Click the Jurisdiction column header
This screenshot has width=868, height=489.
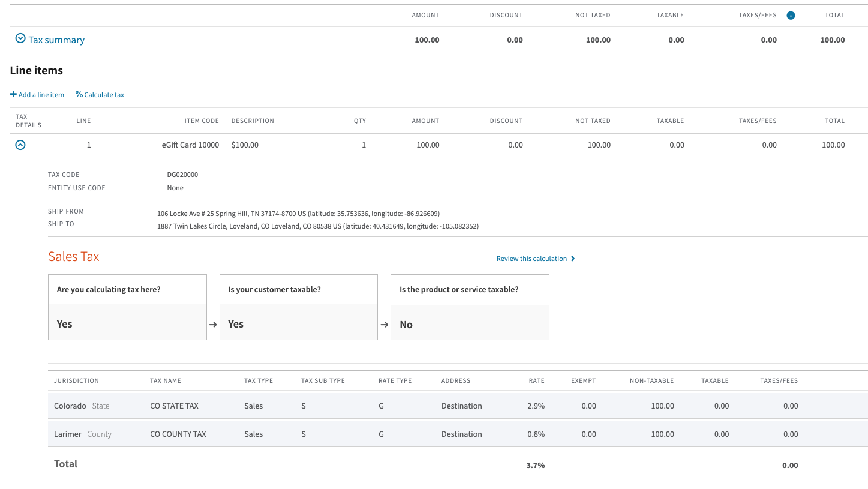[76, 380]
